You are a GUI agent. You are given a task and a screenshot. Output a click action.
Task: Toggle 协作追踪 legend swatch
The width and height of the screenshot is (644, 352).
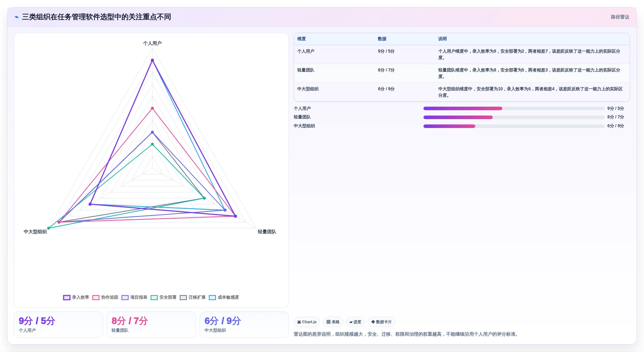pos(96,298)
